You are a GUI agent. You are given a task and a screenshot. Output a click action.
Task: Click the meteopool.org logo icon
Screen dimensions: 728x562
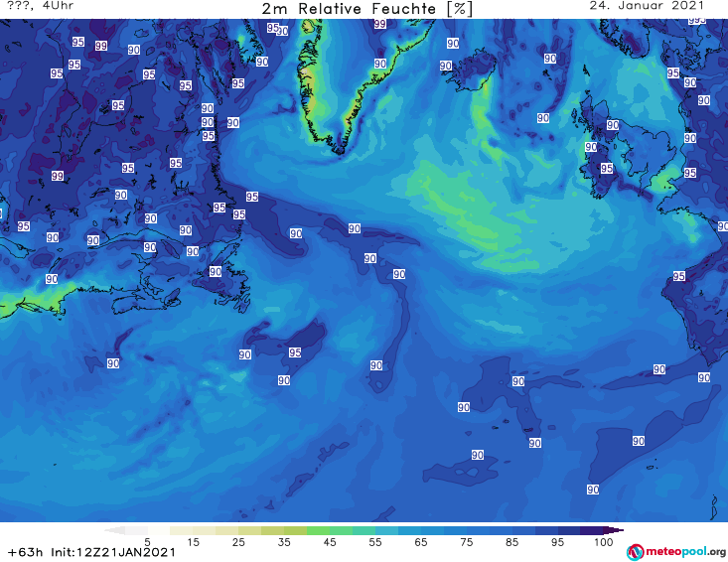pos(635,552)
